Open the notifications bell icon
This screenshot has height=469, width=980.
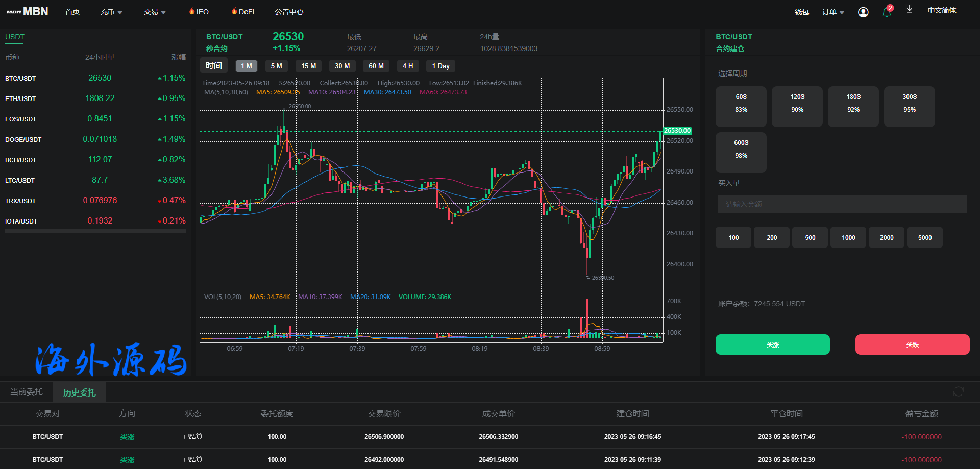[887, 12]
